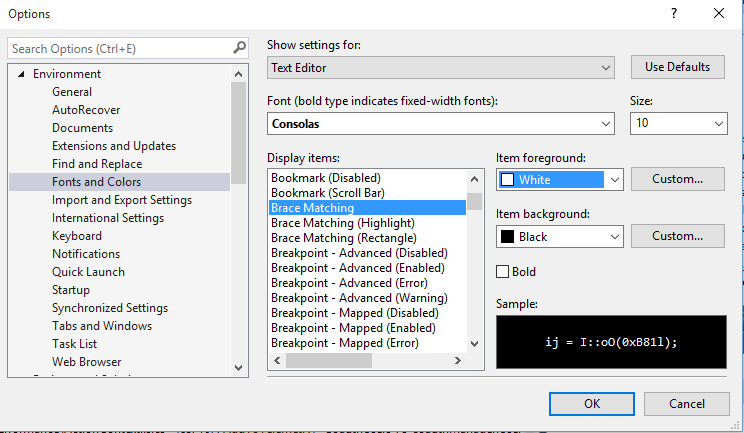Click display items scrollbar up arrow

click(x=474, y=179)
